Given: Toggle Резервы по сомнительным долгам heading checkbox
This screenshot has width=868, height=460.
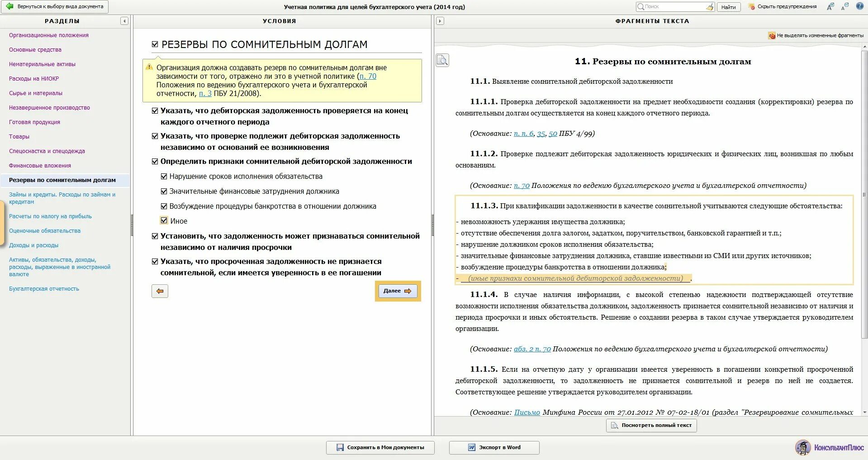Looking at the screenshot, I should click(x=155, y=44).
